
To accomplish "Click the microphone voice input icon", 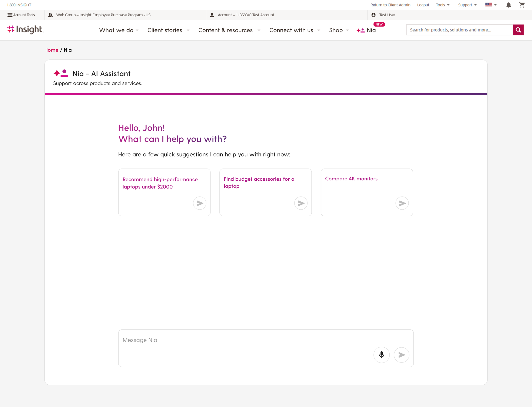I will click(382, 355).
